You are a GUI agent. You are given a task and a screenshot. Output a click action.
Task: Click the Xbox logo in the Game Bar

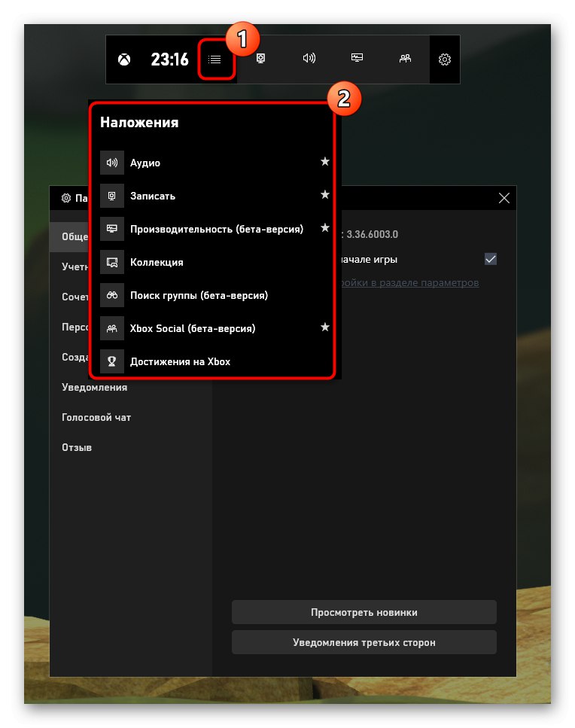click(124, 59)
